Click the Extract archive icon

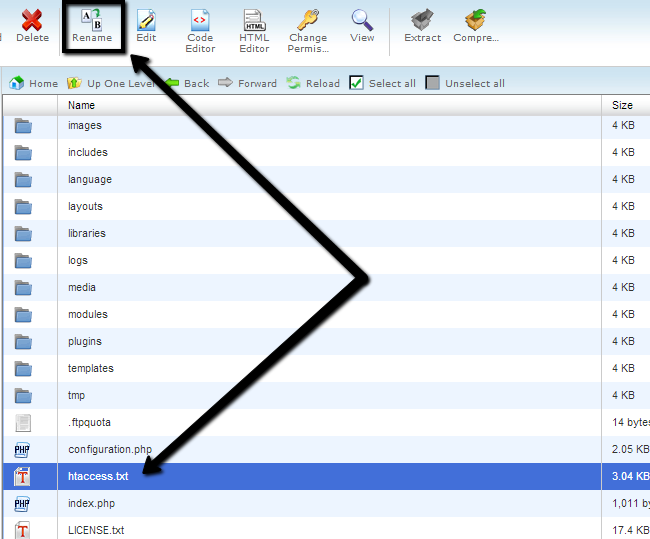[x=422, y=20]
